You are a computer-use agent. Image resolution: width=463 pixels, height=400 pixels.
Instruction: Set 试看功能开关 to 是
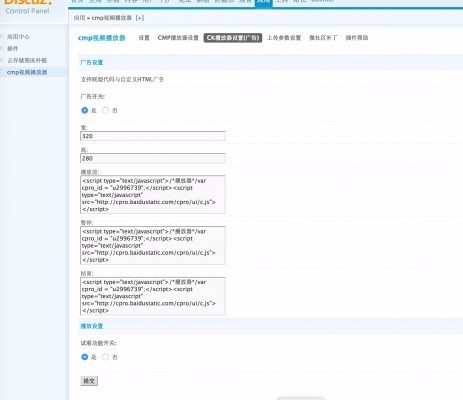tap(85, 357)
